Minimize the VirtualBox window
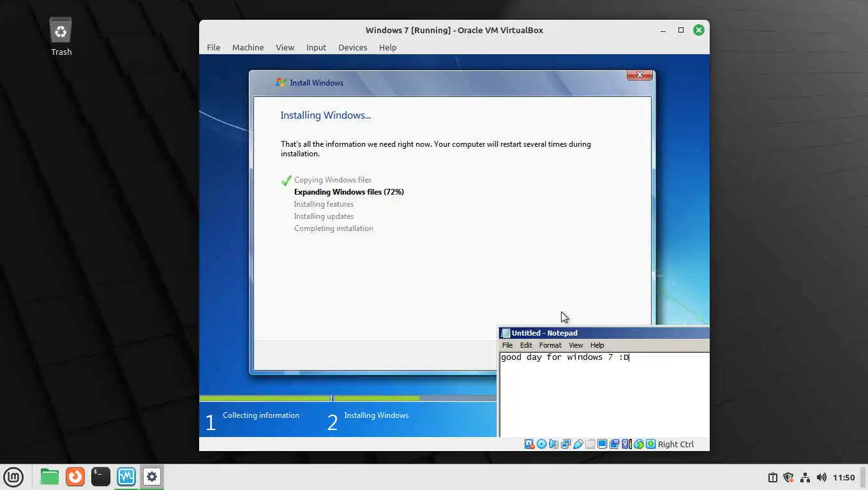This screenshot has height=490, width=868. click(663, 30)
